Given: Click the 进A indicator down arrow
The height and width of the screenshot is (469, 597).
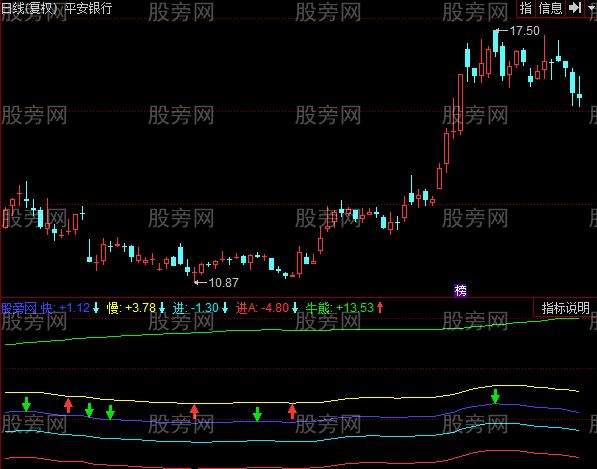Looking at the screenshot, I should (x=295, y=307).
